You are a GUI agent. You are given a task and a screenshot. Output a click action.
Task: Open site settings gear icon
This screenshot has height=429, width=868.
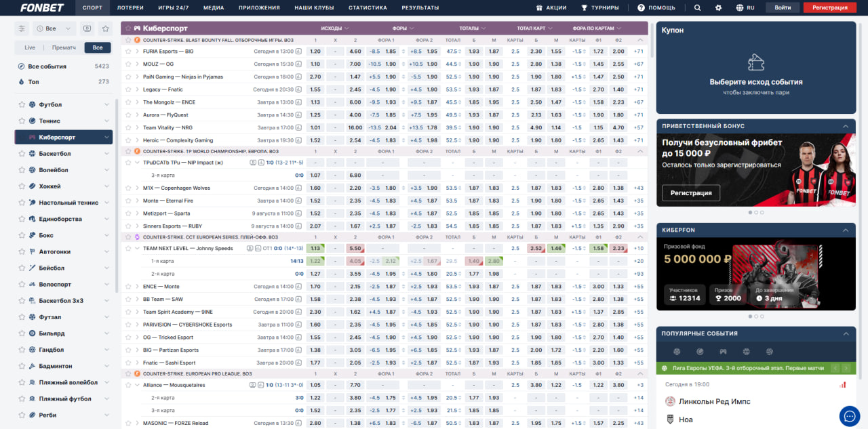[719, 7]
